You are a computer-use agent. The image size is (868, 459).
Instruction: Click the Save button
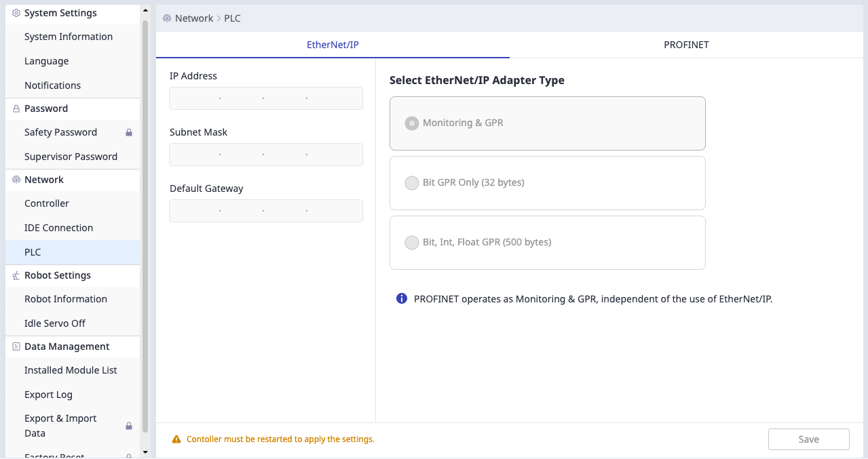coord(808,439)
